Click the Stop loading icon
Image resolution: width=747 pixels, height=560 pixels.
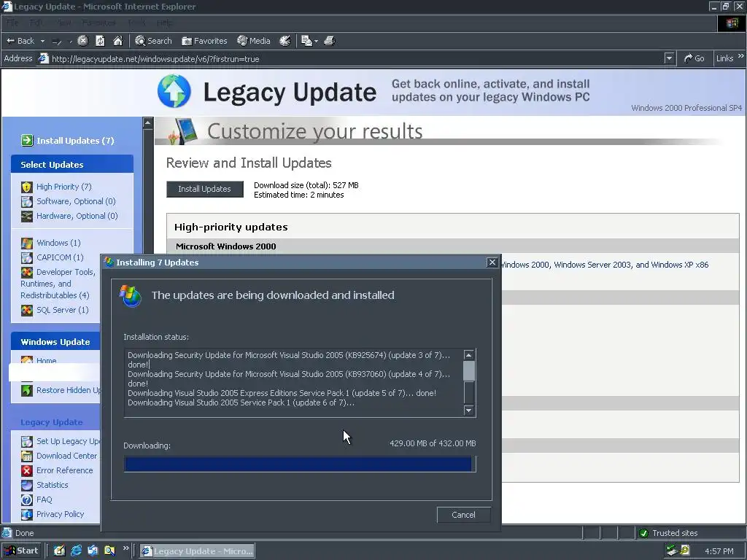(x=83, y=41)
